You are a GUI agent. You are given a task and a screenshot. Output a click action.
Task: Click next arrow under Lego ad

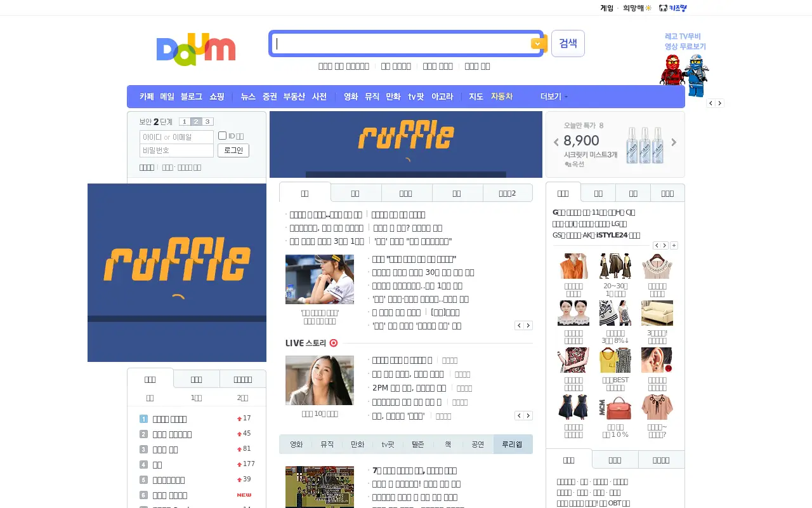point(720,103)
